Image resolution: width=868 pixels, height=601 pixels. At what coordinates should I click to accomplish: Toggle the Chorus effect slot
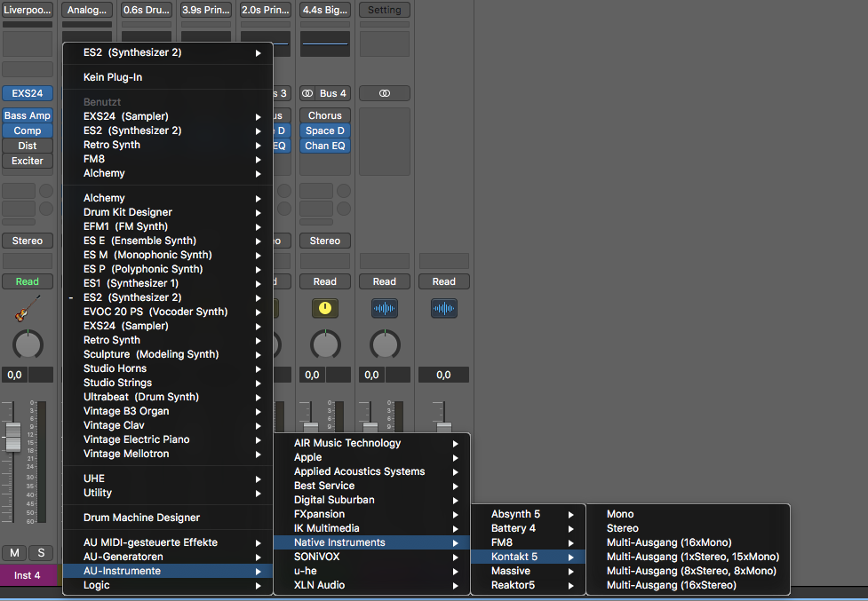point(325,115)
